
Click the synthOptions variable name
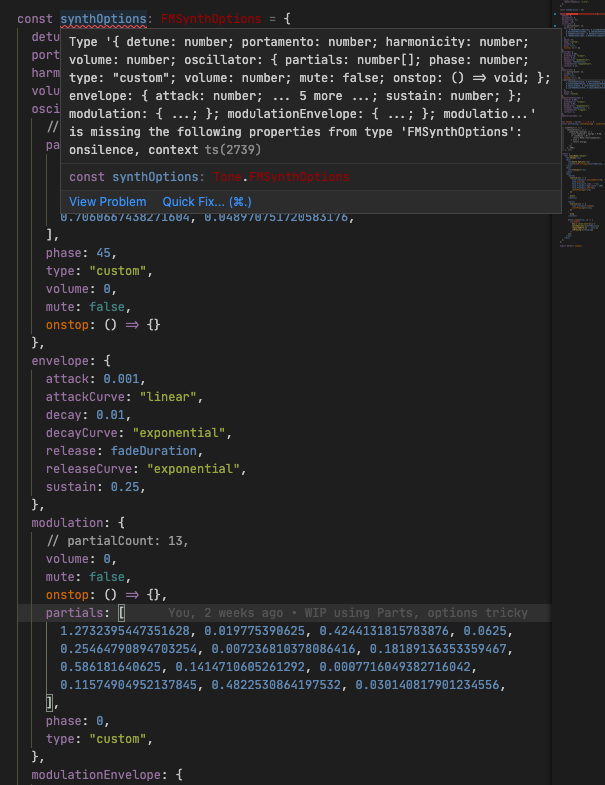[103, 19]
